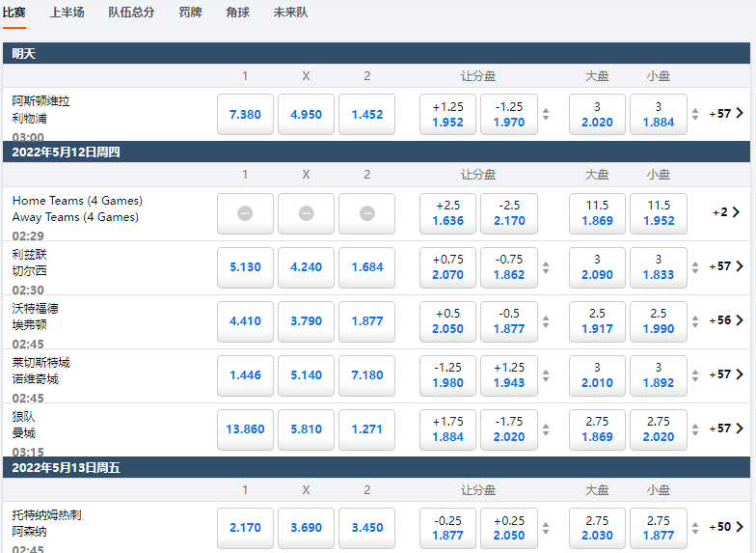This screenshot has width=756, height=553.
Task: Click disabled away-win odds icon for Home Teams
Action: coord(366,213)
